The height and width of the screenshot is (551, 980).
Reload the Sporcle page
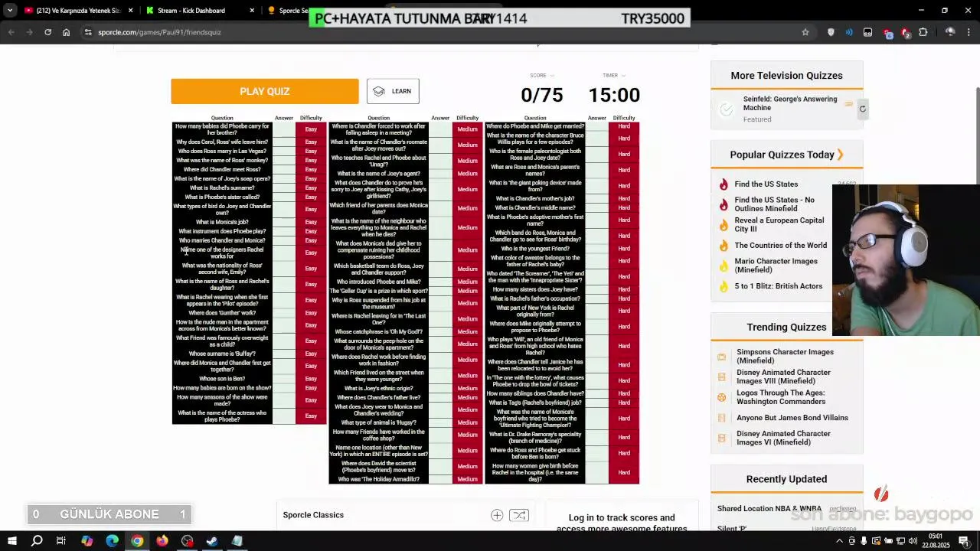(x=47, y=32)
